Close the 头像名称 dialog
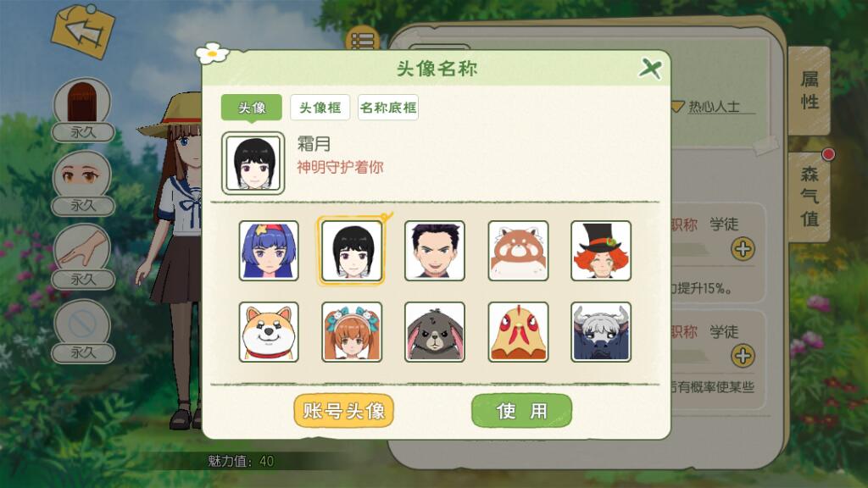868x488 pixels. click(650, 69)
